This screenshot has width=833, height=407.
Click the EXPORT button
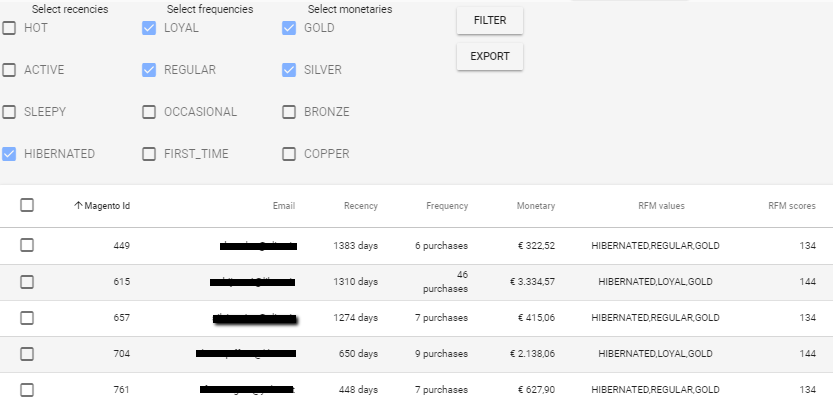[x=490, y=56]
